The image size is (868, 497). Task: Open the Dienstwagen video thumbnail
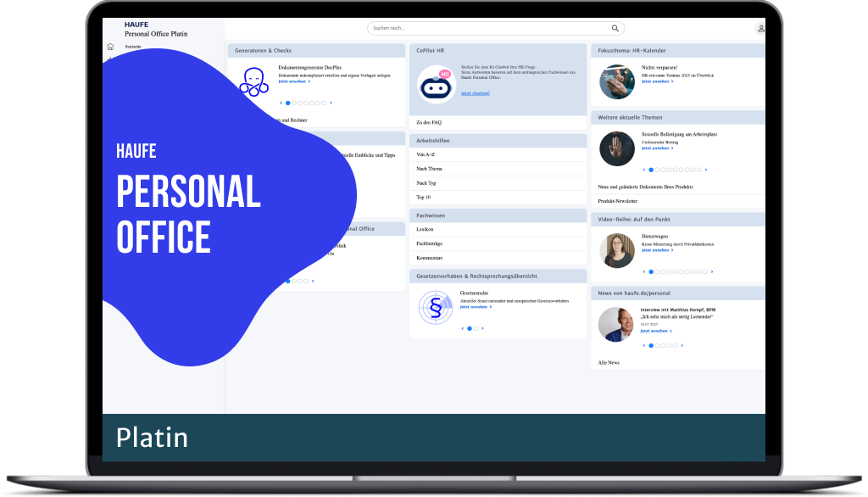pyautogui.click(x=617, y=251)
